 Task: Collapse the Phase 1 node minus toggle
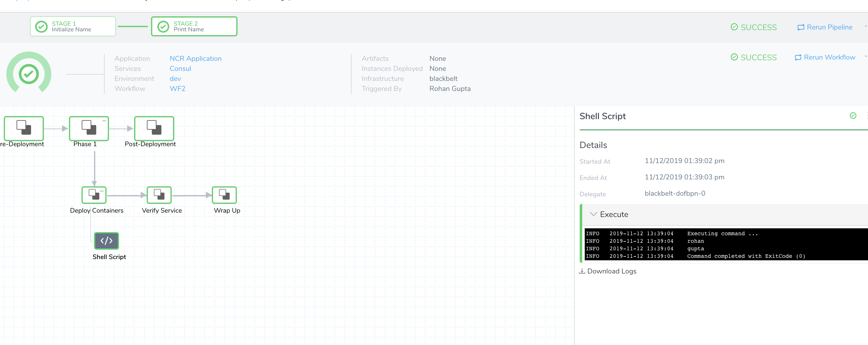click(x=104, y=120)
